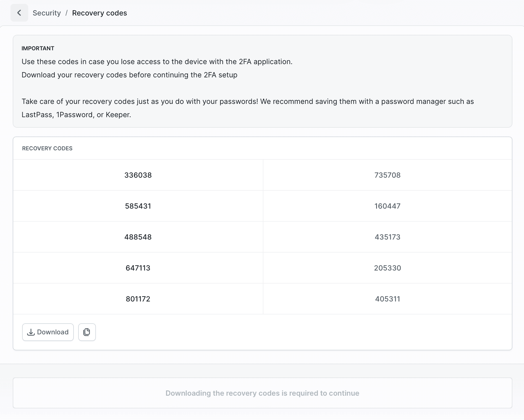The image size is (524, 420).
Task: Click the 2FA application instruction line
Action: 157,62
